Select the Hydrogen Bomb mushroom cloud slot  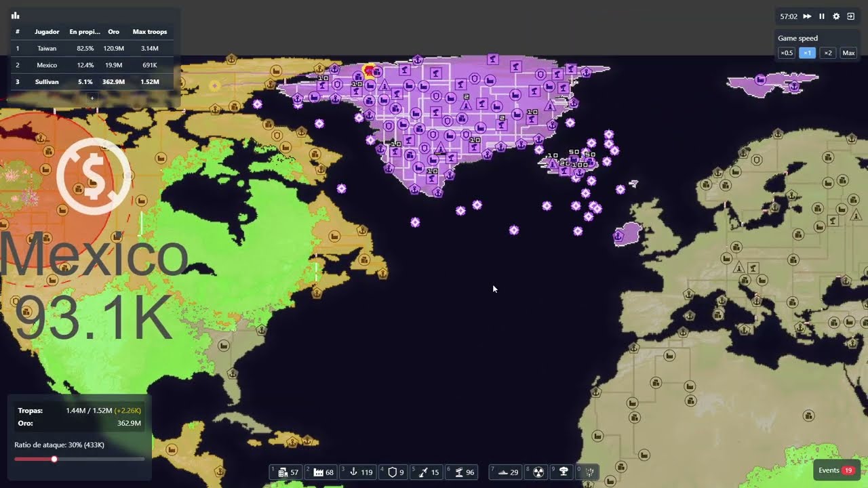point(563,472)
